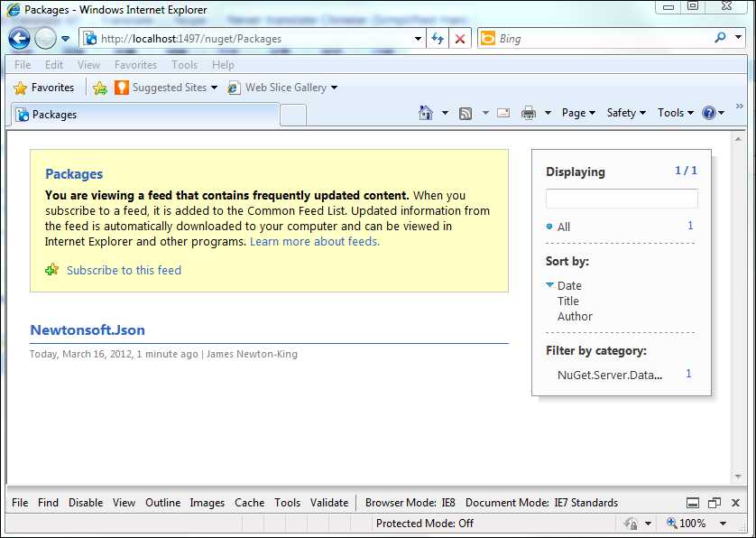
Task: Open the Print dropdown arrow
Action: (x=548, y=113)
